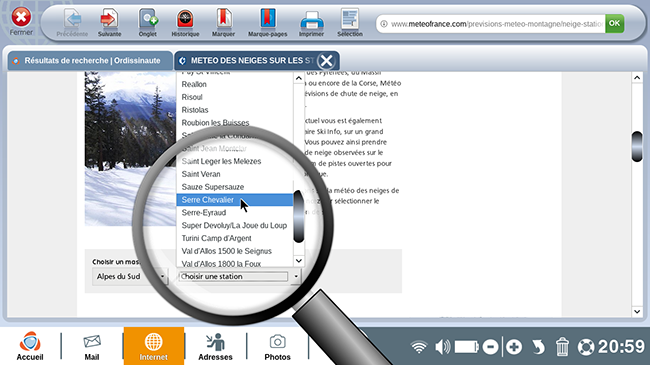Close the METEO DES NEIGES tab
The width and height of the screenshot is (650, 365).
click(x=326, y=61)
